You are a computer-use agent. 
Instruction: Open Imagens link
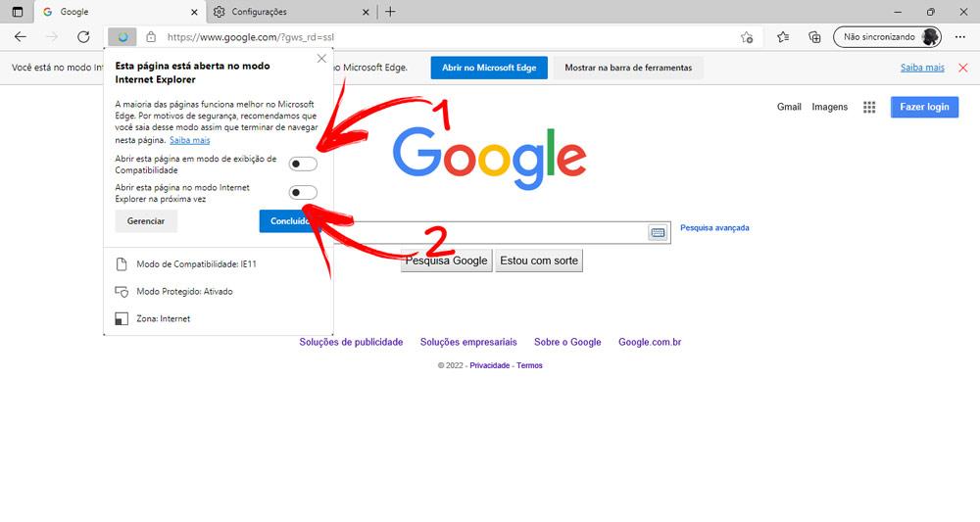coord(829,107)
